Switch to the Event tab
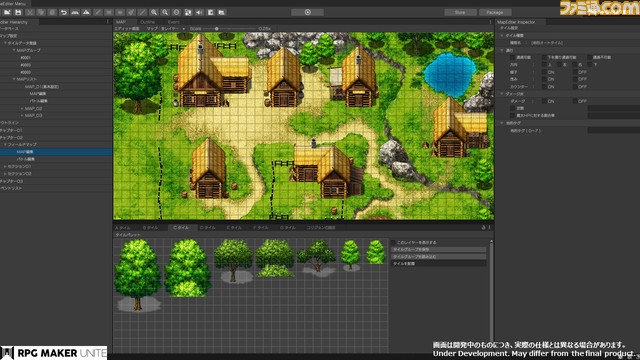Screen dimensions: 640x360 pyautogui.click(x=173, y=22)
